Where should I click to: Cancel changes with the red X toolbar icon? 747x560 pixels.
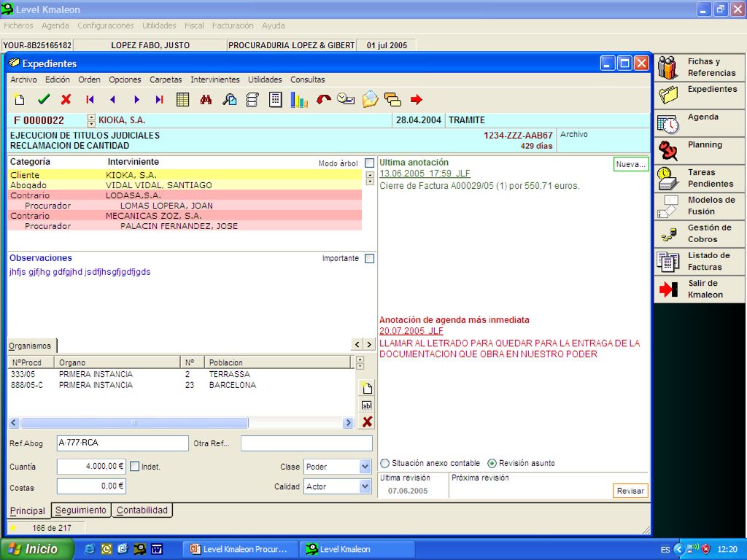coord(66,99)
